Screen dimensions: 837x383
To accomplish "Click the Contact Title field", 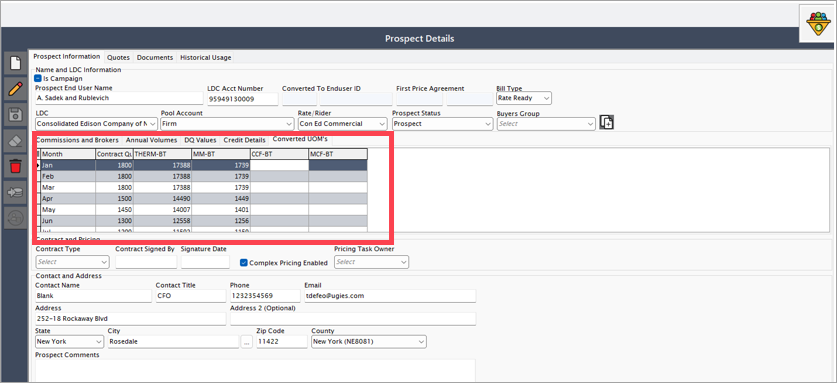I will (191, 296).
